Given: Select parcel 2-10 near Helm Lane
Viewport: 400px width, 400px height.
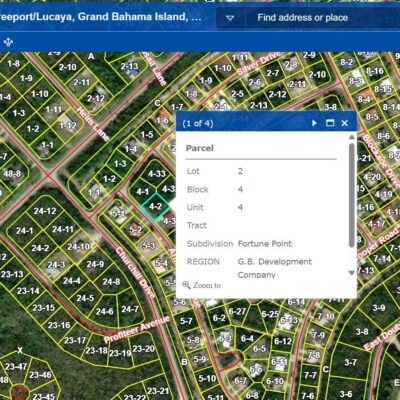Looking at the screenshot, I should click(x=68, y=67).
